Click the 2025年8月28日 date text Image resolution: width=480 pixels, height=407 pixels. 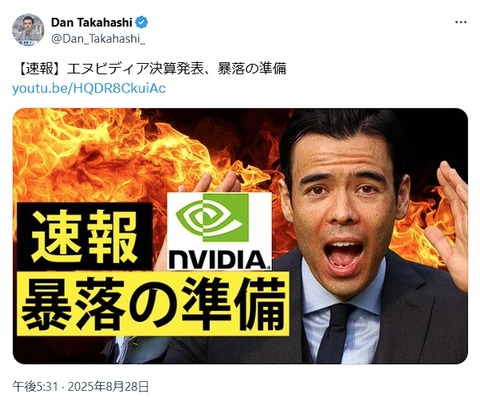tap(108, 387)
